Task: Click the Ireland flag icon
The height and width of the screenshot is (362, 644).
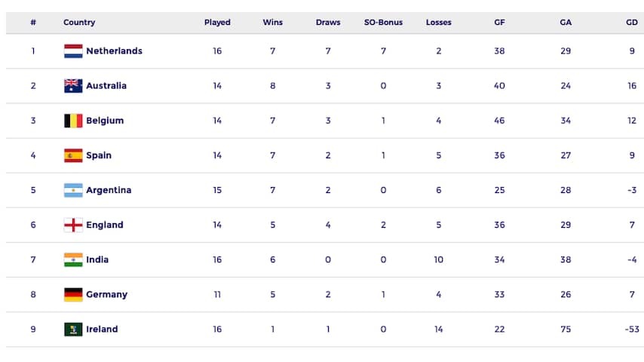Action: (73, 329)
